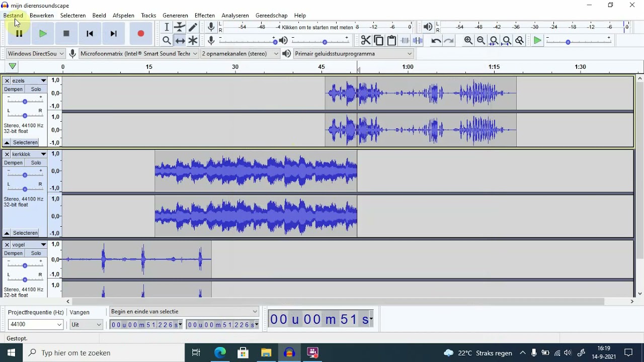644x362 pixels.
Task: Click the Zoom In magnifier
Action: (x=468, y=40)
